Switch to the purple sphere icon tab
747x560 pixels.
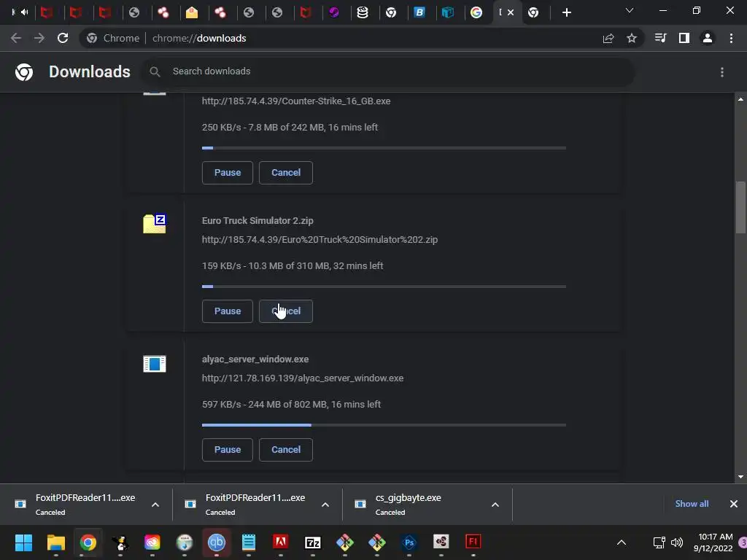[334, 12]
